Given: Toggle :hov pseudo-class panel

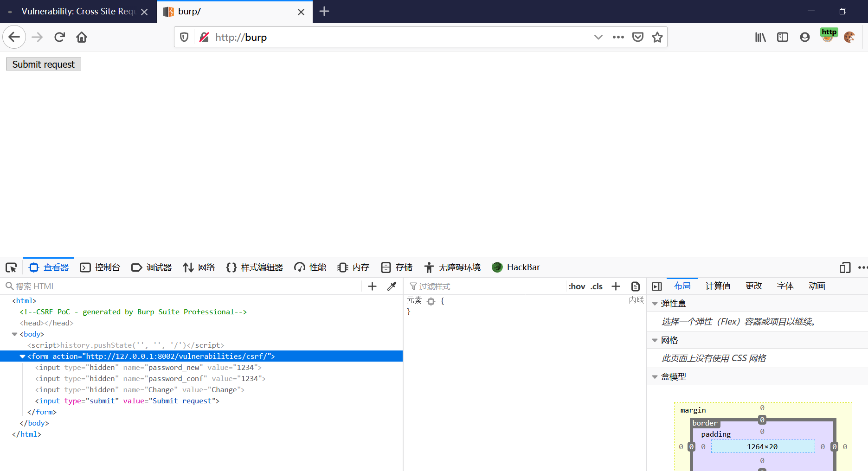Looking at the screenshot, I should (577, 286).
